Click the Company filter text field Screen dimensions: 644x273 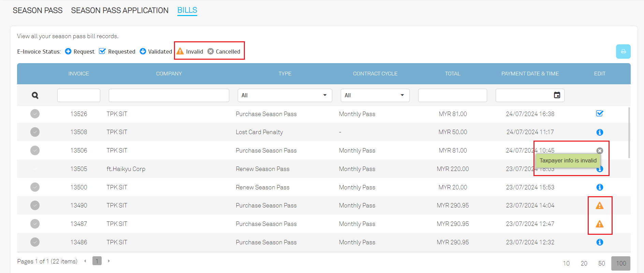pos(169,95)
